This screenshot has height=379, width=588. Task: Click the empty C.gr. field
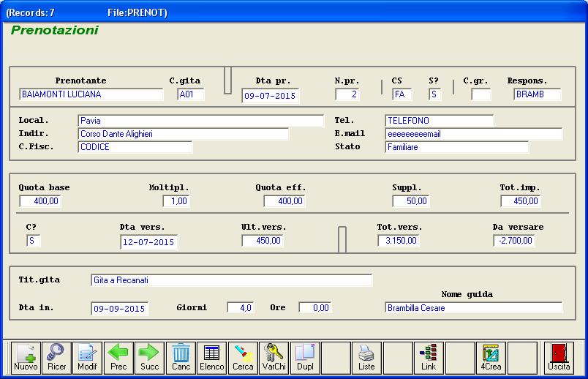(480, 94)
